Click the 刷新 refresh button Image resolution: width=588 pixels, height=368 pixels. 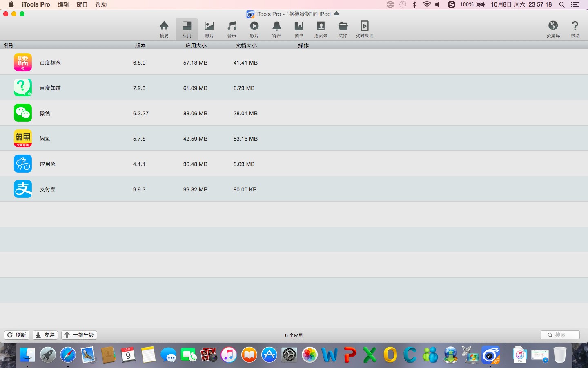click(x=17, y=335)
